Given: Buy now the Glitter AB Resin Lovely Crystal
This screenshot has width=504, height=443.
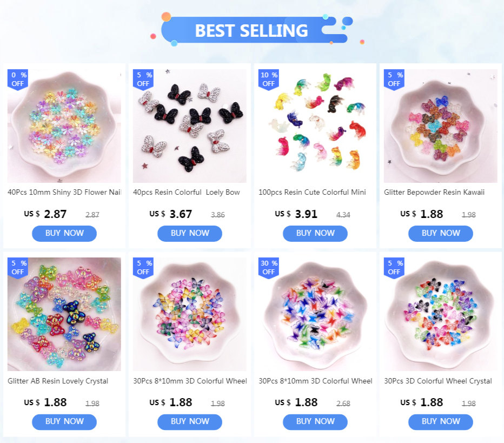Looking at the screenshot, I should click(x=64, y=422).
